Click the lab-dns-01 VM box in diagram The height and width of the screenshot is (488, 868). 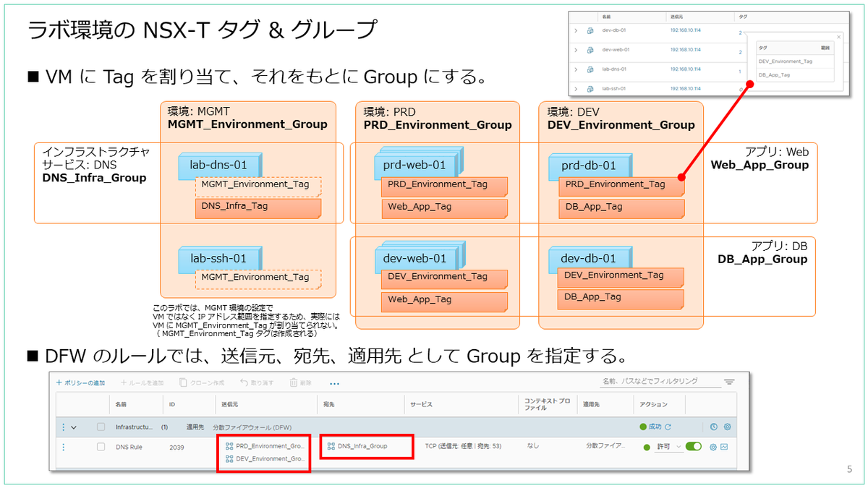[x=220, y=166]
